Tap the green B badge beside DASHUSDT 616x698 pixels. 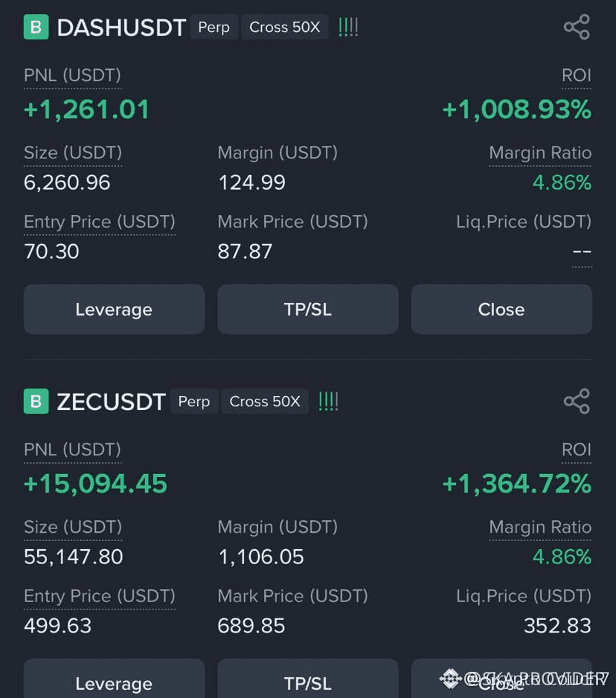(x=36, y=28)
